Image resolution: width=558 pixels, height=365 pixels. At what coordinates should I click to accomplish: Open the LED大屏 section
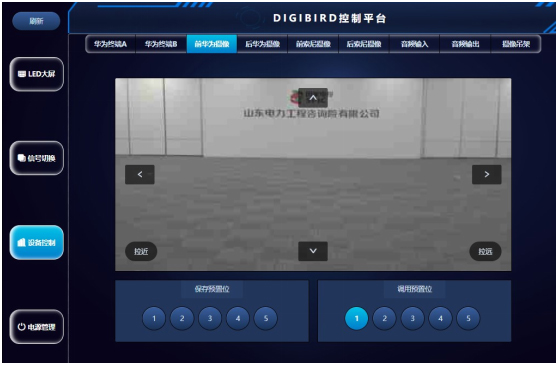37,74
